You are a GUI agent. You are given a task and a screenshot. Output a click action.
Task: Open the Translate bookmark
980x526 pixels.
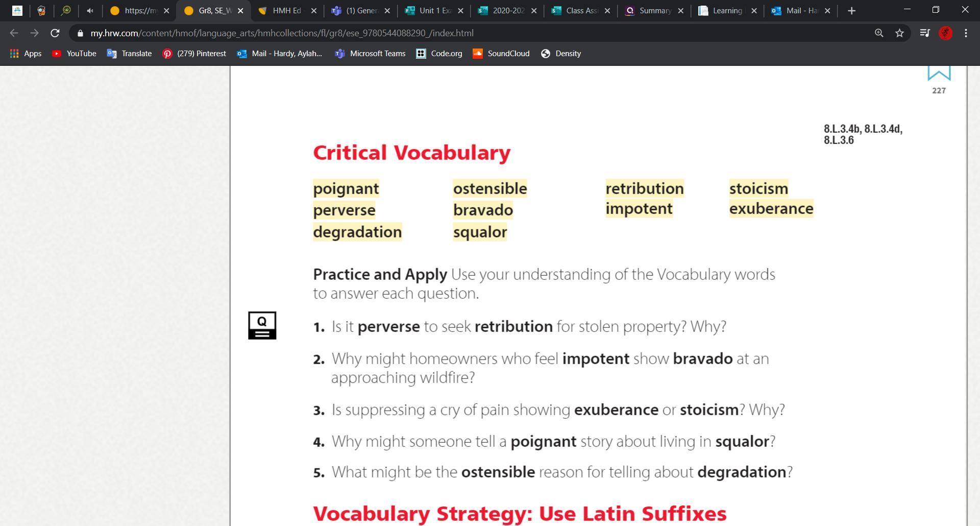[x=129, y=54]
